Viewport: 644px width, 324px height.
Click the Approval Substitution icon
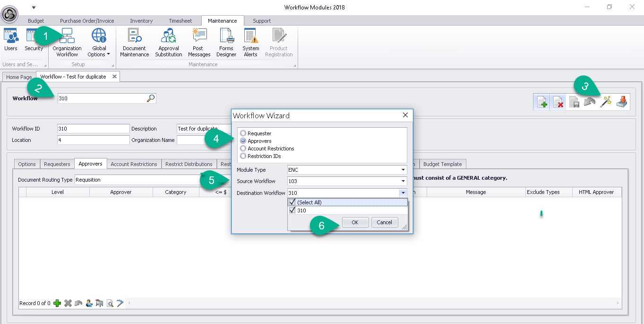(168, 42)
